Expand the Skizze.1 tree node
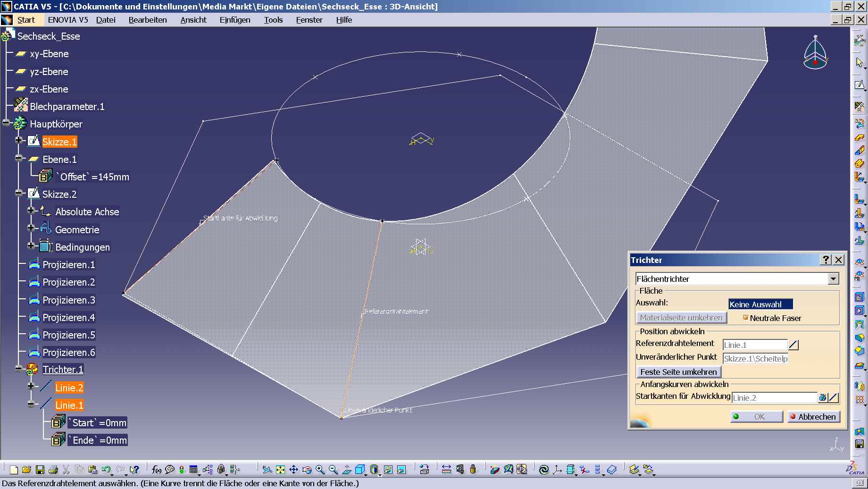This screenshot has width=868, height=489. [19, 140]
